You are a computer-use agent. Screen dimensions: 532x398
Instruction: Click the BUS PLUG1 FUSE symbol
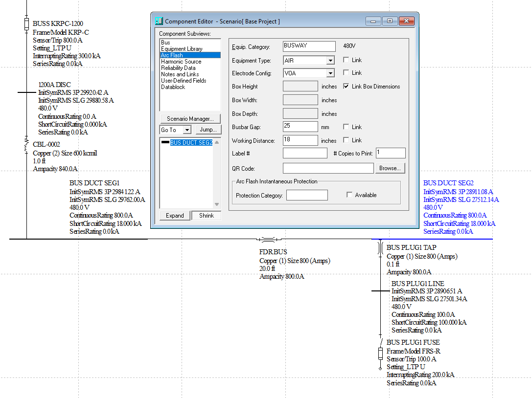click(x=380, y=353)
